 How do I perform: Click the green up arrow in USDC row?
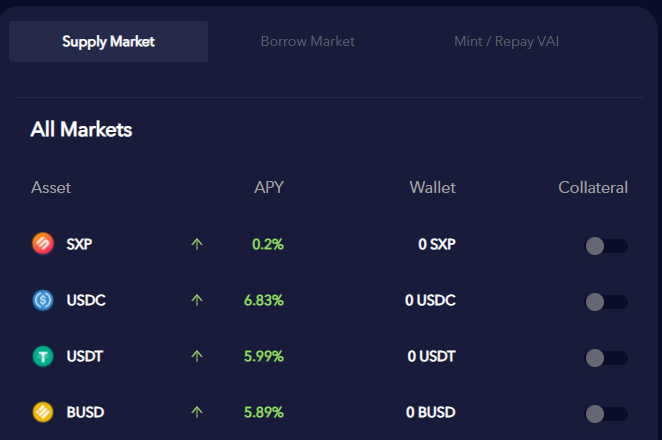tap(197, 300)
